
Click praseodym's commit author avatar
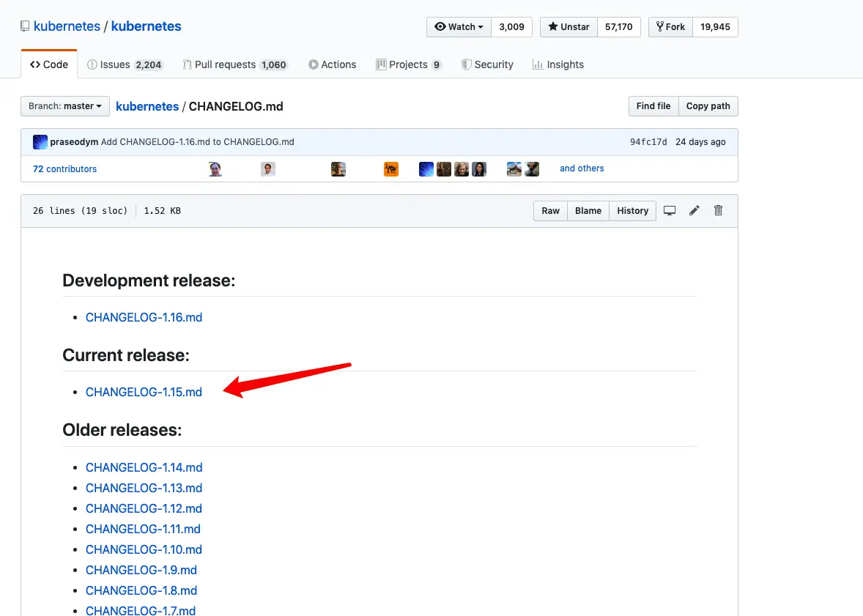pyautogui.click(x=40, y=141)
